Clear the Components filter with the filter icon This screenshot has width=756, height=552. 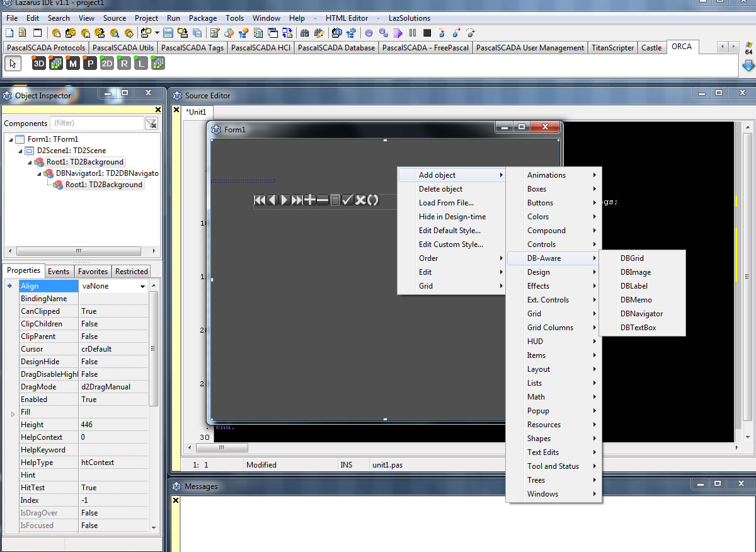click(x=151, y=124)
